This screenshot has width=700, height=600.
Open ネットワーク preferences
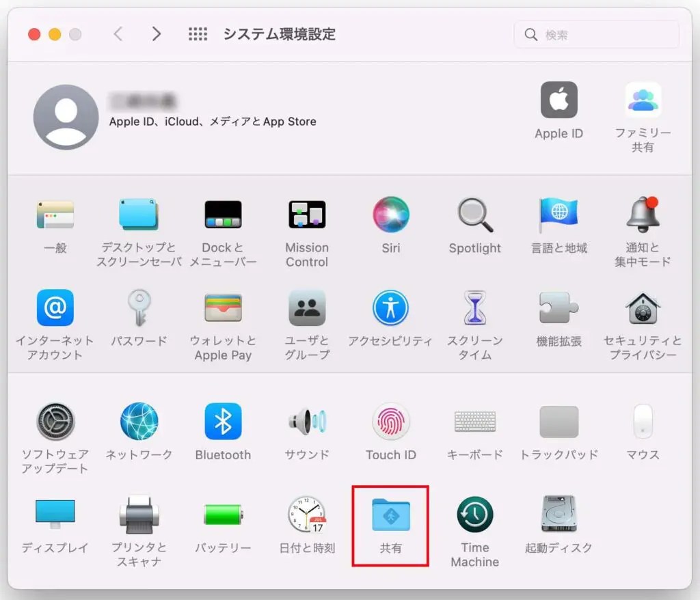coord(139,422)
